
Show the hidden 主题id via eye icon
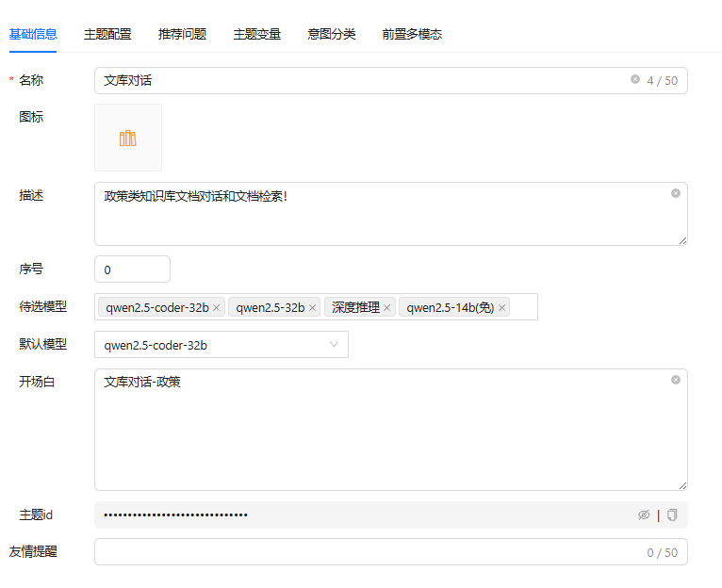[x=644, y=514]
